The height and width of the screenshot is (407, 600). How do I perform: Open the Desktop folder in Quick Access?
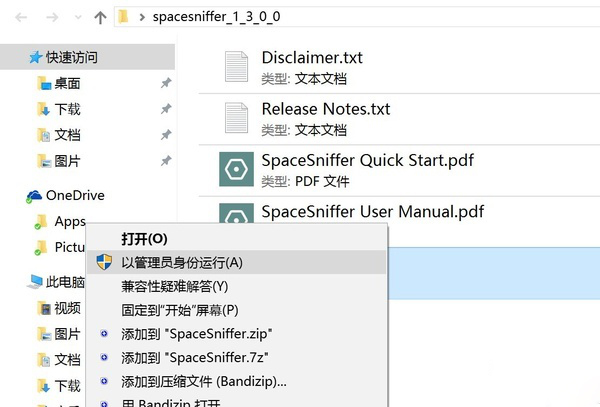tap(68, 83)
